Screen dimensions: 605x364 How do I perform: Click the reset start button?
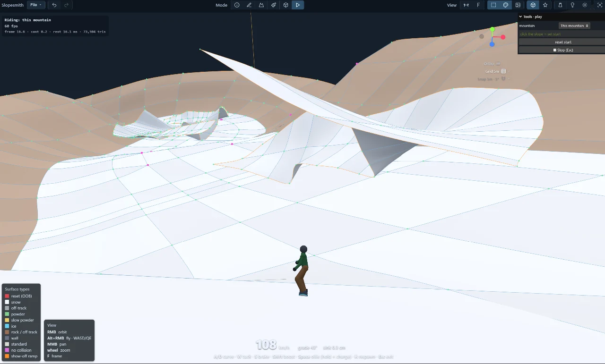pyautogui.click(x=562, y=42)
